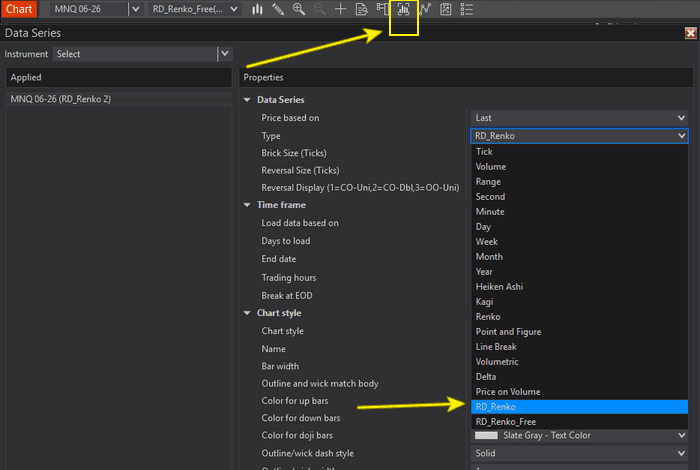Close the Data Series window

(690, 33)
